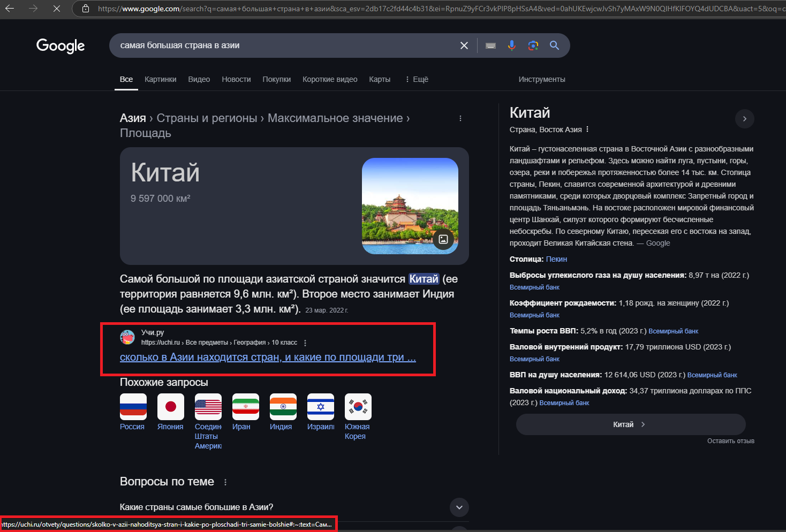Open the Uchi.ru result link
The height and width of the screenshot is (532, 786).
point(268,358)
